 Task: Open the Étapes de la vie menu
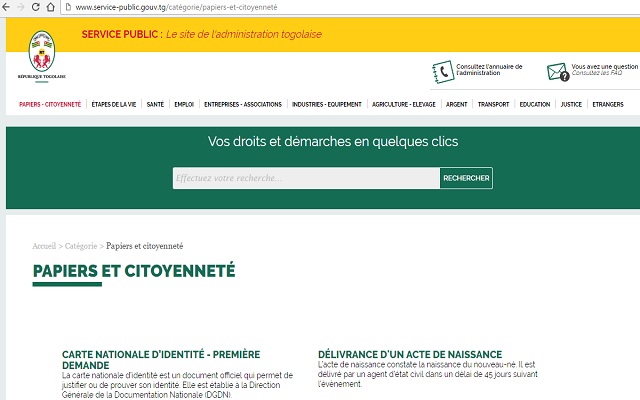(113, 104)
